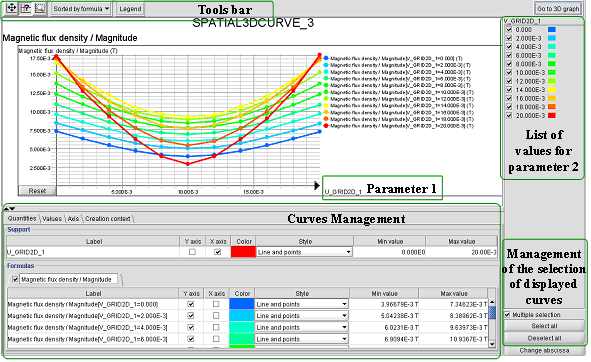This screenshot has width=591, height=362.
Task: Switch to the Values tab
Action: tap(52, 219)
